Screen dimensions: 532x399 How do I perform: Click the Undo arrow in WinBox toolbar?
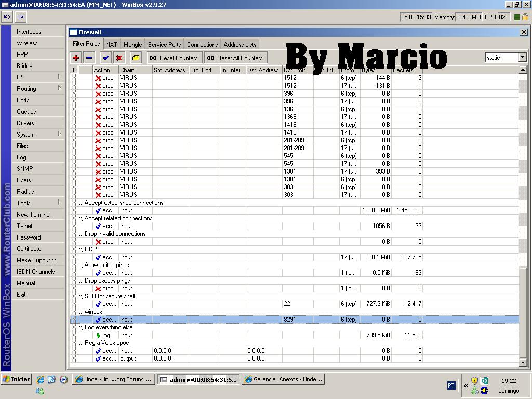coord(7,17)
